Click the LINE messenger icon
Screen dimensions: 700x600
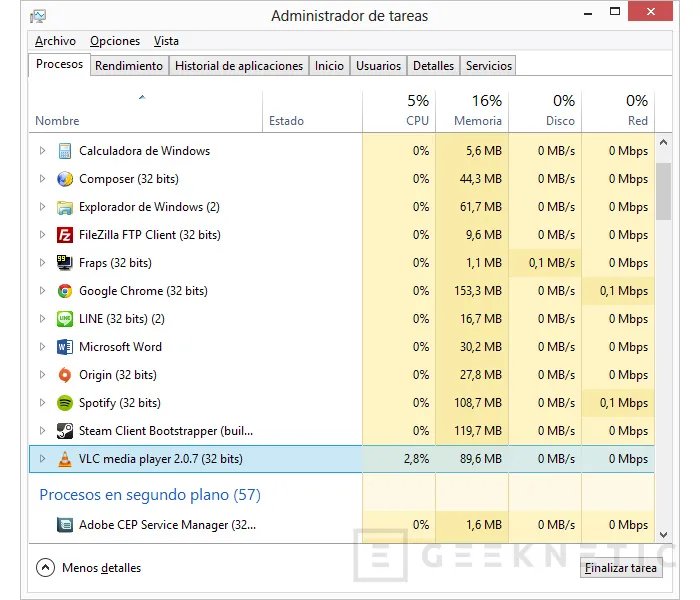pos(65,319)
